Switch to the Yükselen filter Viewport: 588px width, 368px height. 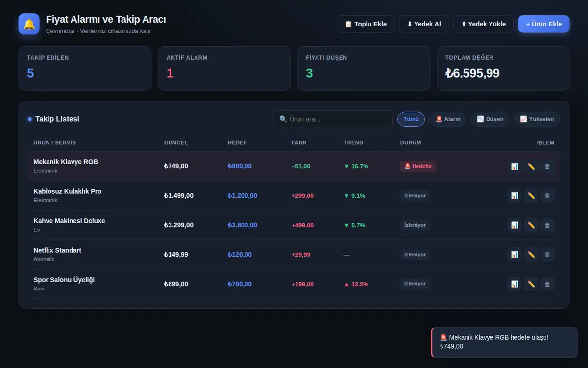[x=537, y=119]
